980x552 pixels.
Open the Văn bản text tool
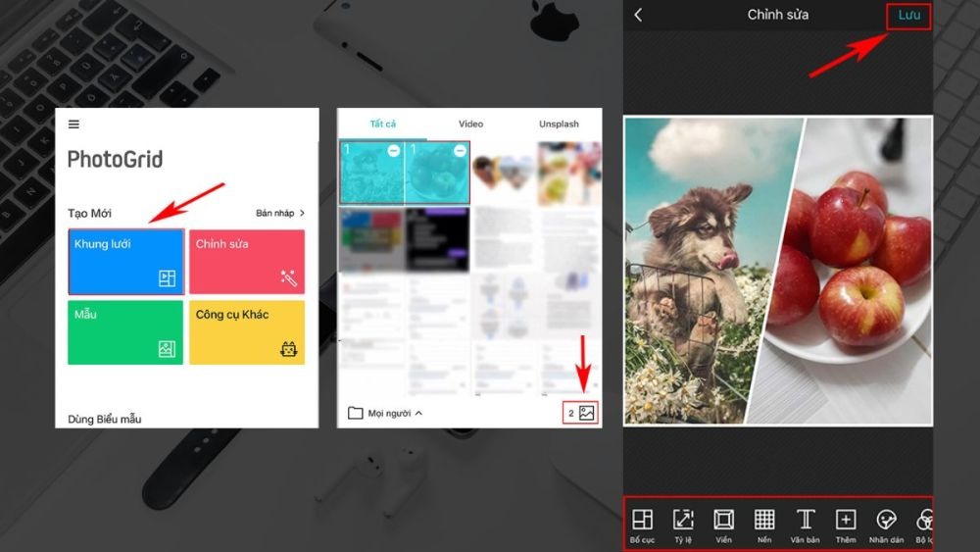(805, 526)
